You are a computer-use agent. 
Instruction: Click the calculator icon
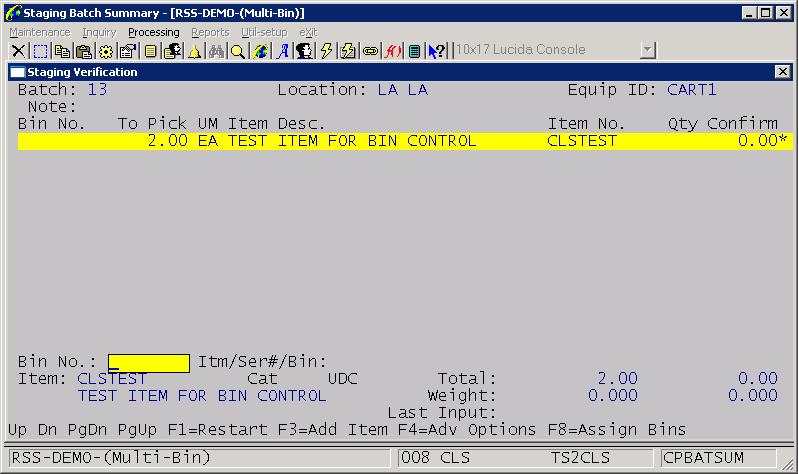coord(414,51)
